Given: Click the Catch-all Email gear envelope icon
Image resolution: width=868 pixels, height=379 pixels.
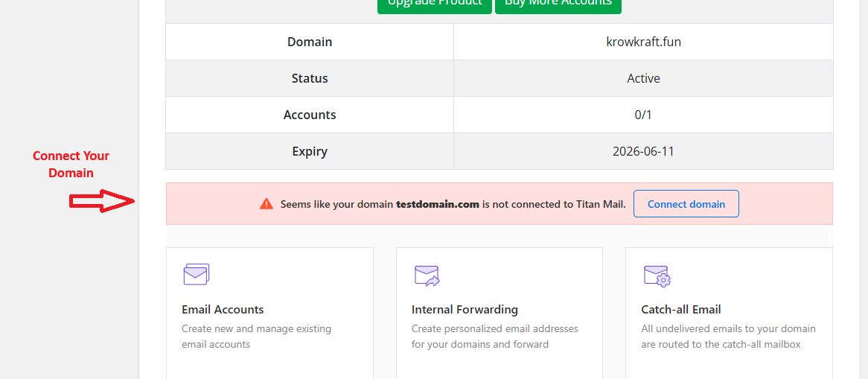Looking at the screenshot, I should point(657,276).
